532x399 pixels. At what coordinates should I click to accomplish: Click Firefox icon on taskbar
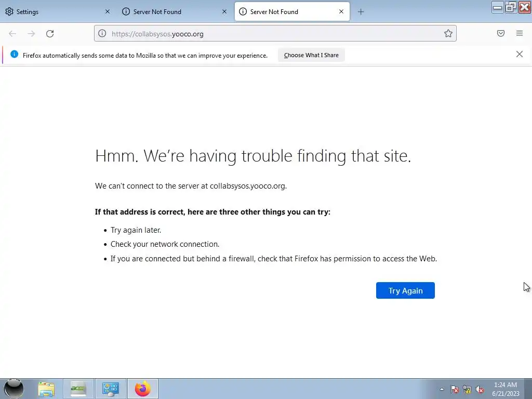coord(143,389)
